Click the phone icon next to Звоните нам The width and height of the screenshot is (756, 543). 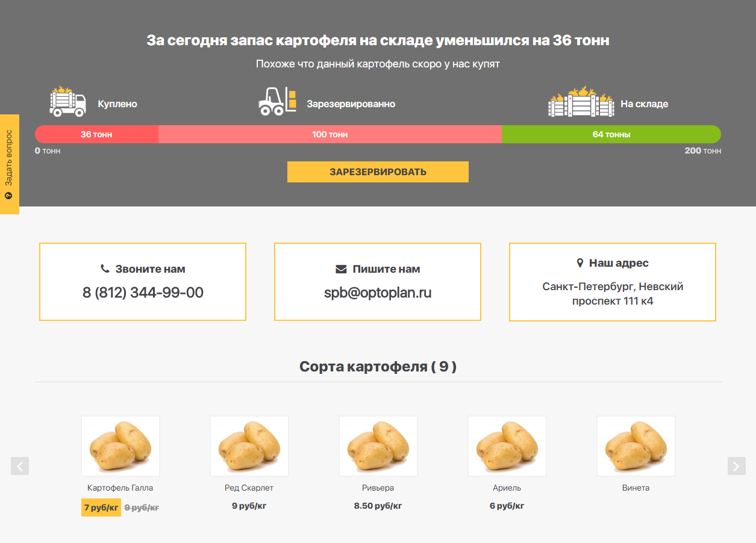click(105, 269)
